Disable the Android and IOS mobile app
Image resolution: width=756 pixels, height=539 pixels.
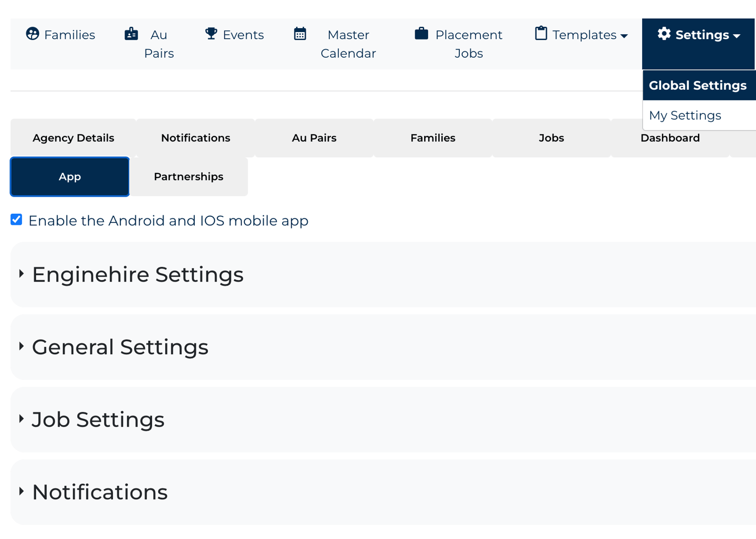pyautogui.click(x=16, y=219)
